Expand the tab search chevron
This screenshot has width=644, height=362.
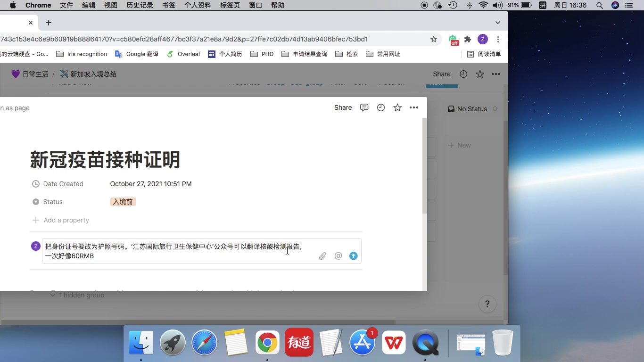[x=498, y=23]
